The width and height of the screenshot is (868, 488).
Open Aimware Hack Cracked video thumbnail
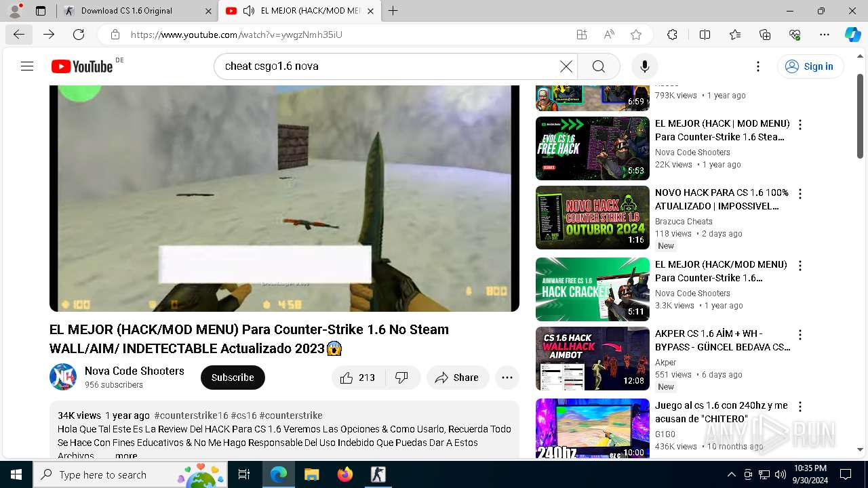593,289
